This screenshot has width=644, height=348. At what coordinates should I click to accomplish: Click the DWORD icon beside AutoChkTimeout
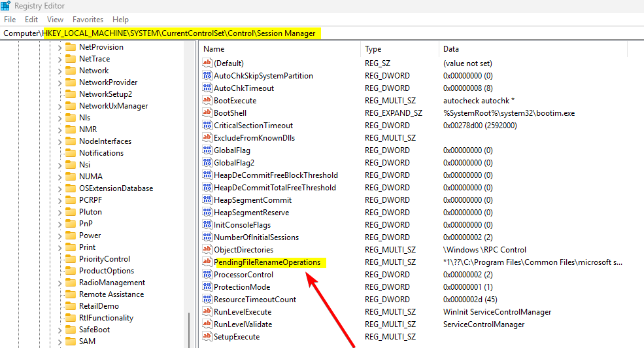(208, 88)
